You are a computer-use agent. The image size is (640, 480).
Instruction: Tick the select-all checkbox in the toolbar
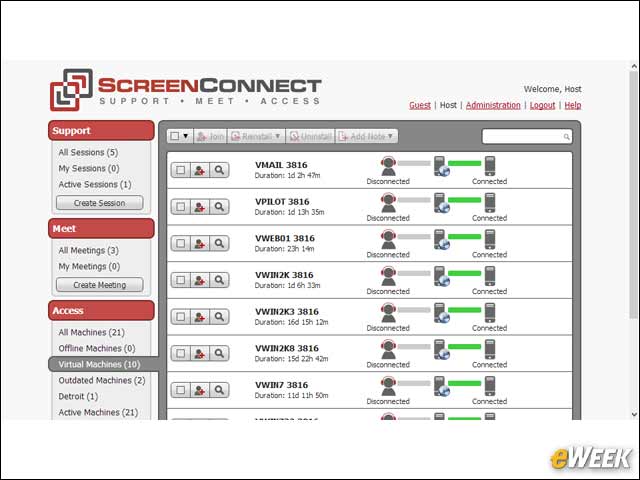[175, 136]
